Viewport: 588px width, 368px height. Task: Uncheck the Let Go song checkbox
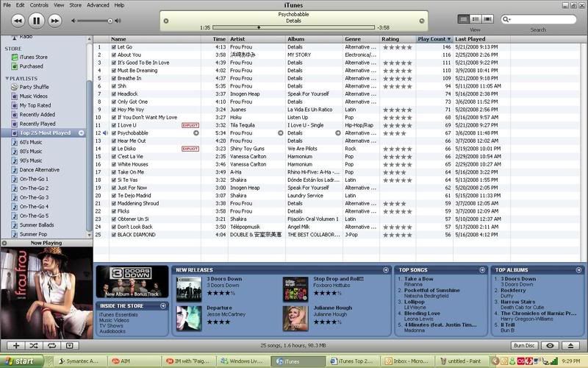tap(114, 47)
